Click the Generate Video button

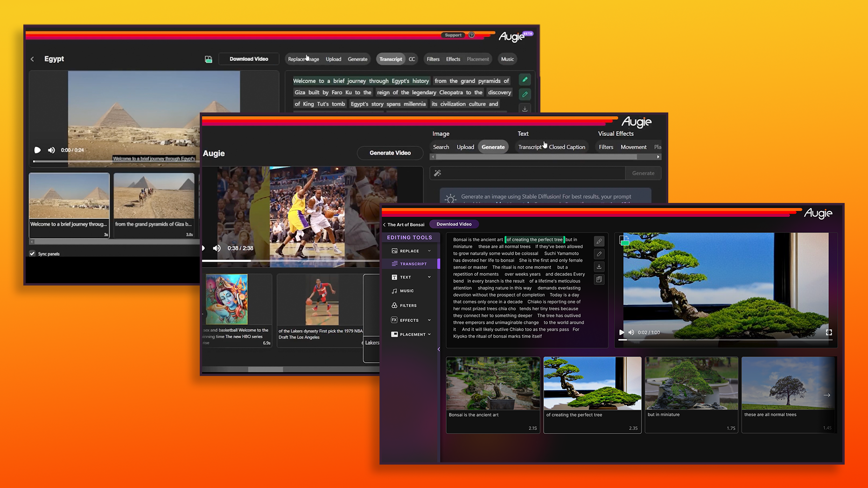(x=390, y=153)
